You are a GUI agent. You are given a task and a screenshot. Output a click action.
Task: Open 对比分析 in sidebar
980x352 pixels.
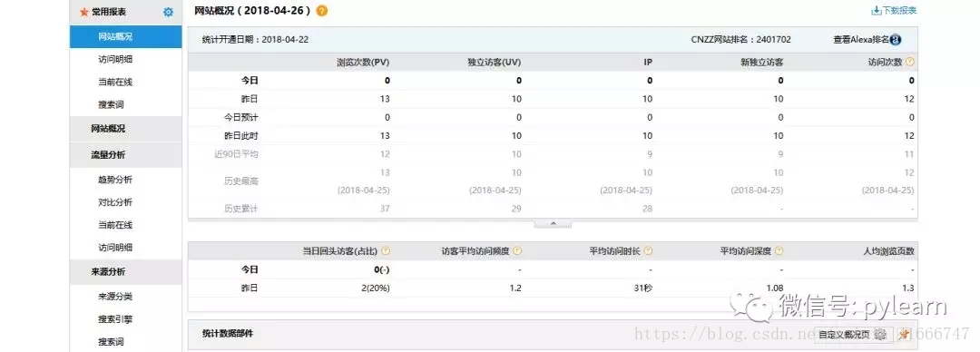click(x=115, y=202)
